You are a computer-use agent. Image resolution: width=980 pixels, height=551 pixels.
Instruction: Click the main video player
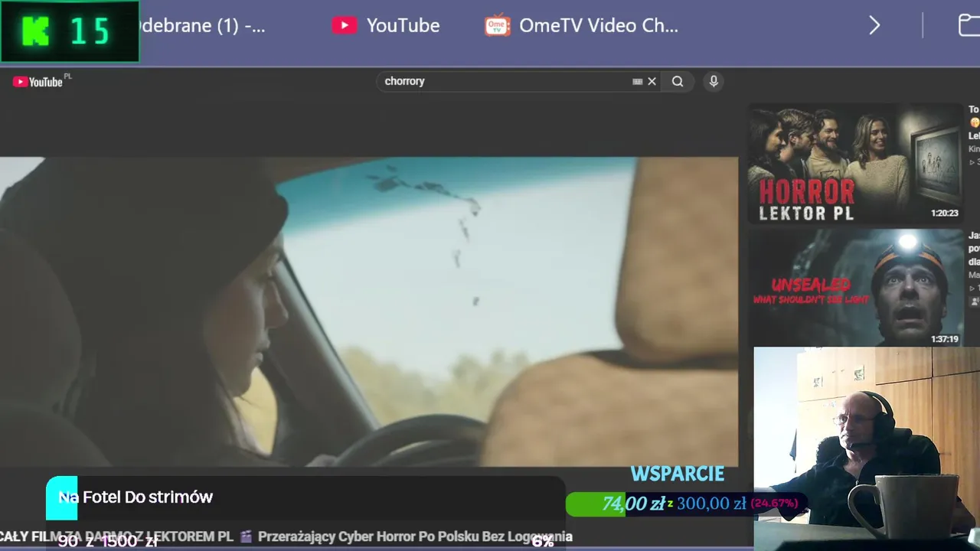(369, 311)
